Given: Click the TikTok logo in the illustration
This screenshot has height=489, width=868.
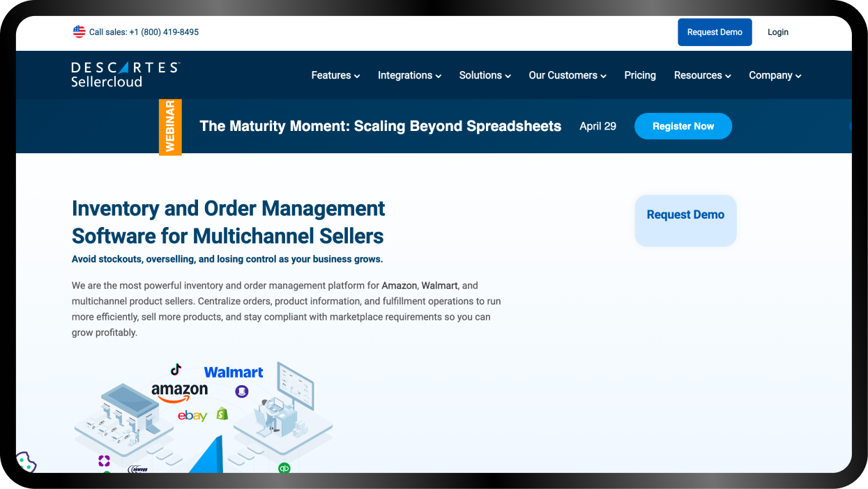Looking at the screenshot, I should [176, 369].
